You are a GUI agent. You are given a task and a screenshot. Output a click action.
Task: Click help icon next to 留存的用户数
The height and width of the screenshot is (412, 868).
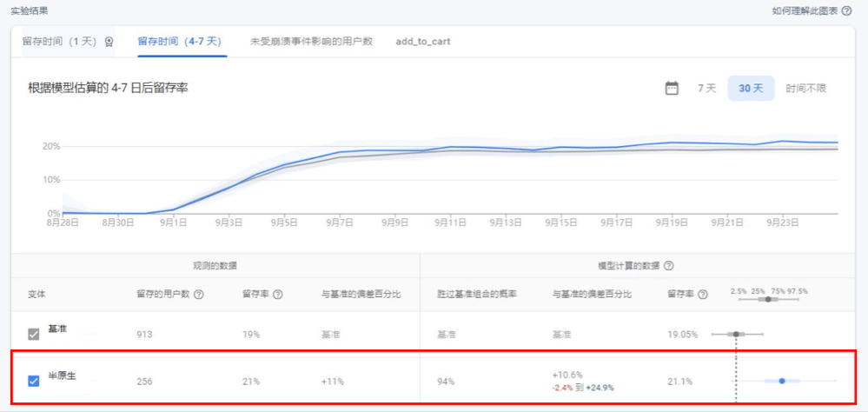pyautogui.click(x=199, y=295)
